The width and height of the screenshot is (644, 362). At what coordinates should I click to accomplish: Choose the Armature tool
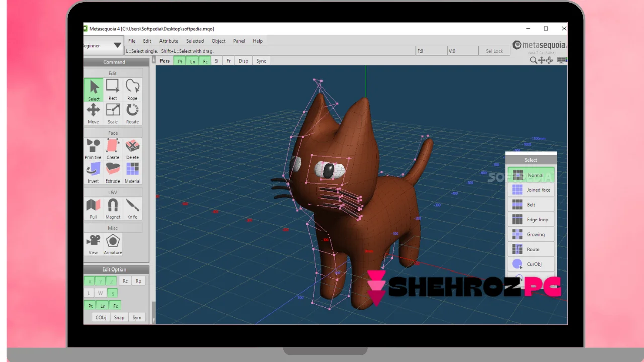[x=113, y=244]
